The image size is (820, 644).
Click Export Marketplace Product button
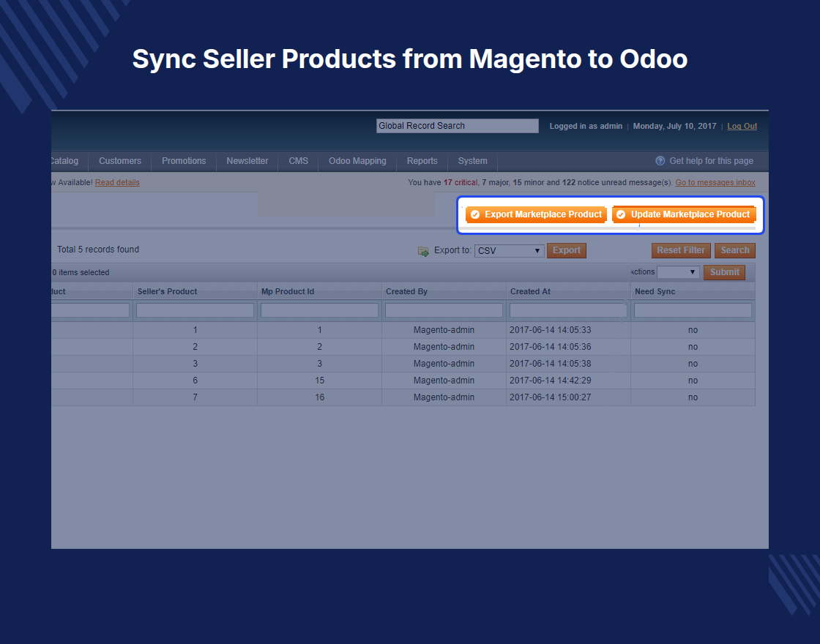point(536,214)
